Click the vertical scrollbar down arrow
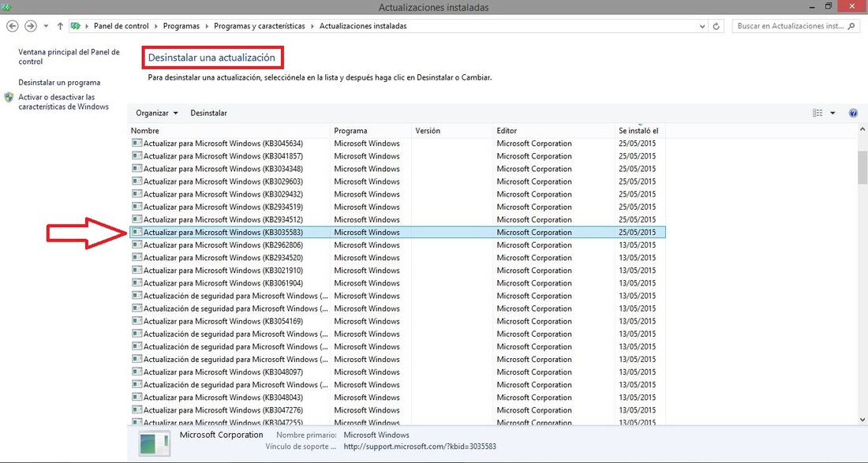 point(862,420)
